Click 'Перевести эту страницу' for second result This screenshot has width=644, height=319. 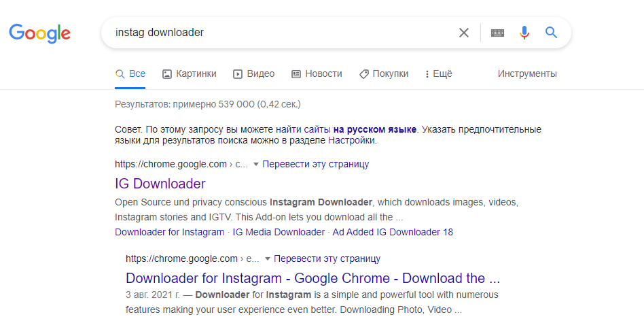pyautogui.click(x=327, y=259)
